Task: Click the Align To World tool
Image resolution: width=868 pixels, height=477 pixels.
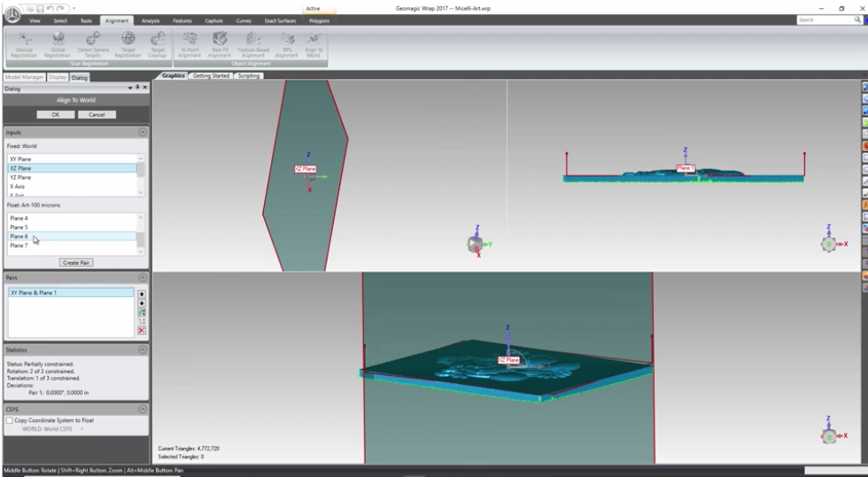Action: [314, 45]
